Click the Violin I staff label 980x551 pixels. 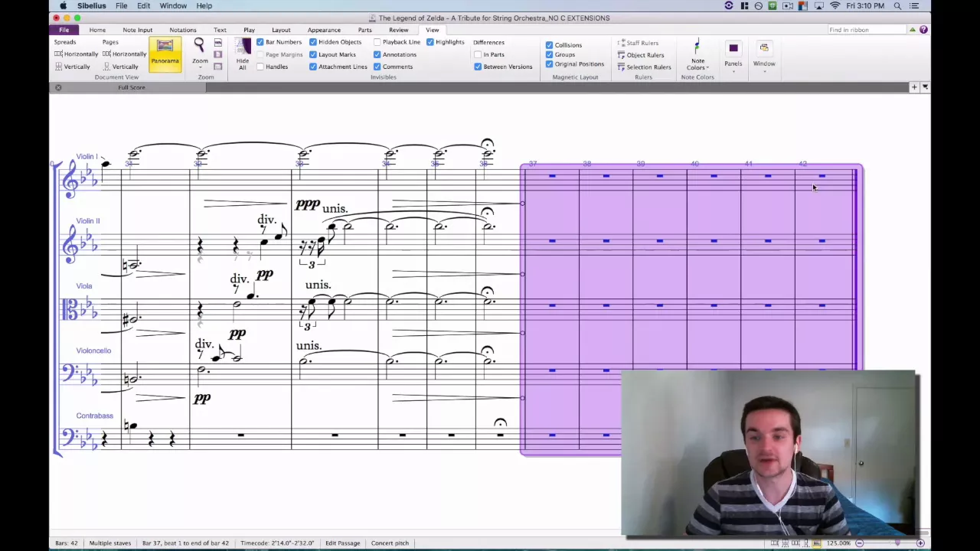click(x=87, y=156)
